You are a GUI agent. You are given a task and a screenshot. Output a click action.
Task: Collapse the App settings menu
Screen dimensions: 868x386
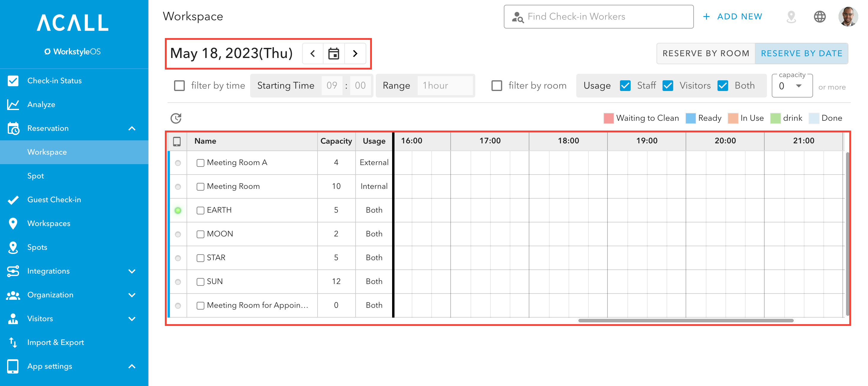[x=132, y=366]
